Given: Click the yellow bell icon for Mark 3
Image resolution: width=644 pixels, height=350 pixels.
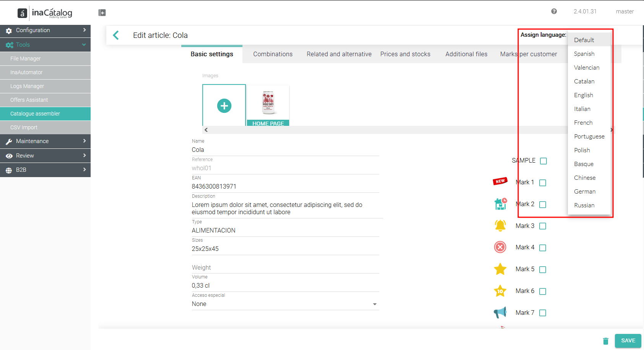Looking at the screenshot, I should (x=500, y=226).
